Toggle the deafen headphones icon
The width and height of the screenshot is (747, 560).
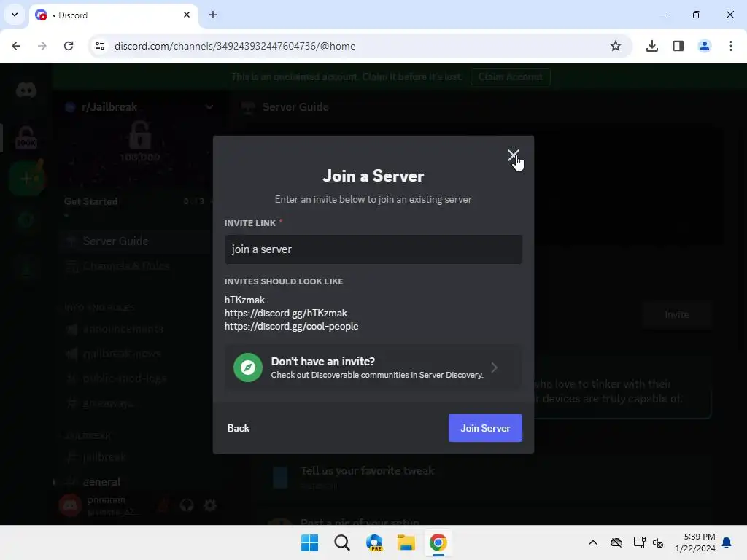click(187, 505)
